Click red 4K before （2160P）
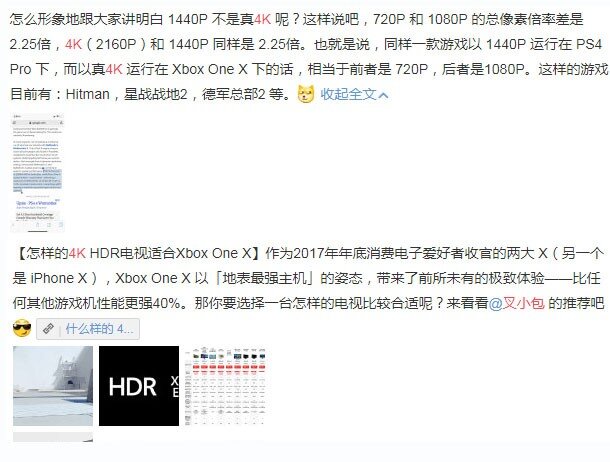The width and height of the screenshot is (610, 462). [x=74, y=44]
